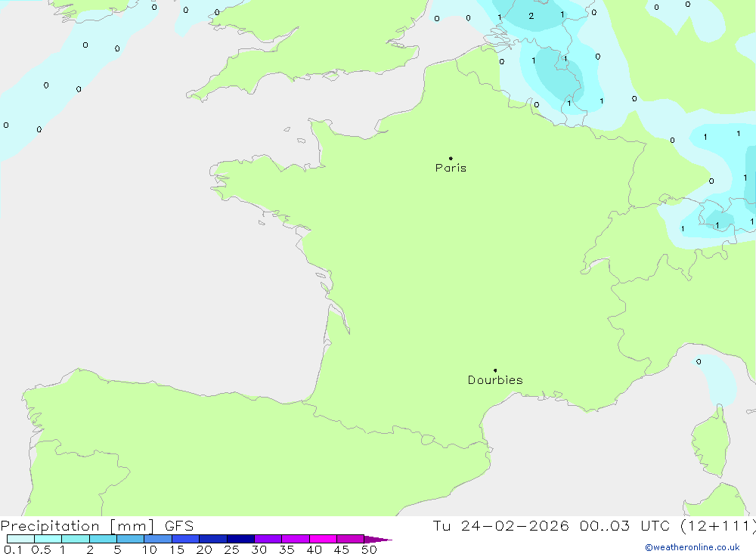Click the legend value '10'

[x=150, y=549]
